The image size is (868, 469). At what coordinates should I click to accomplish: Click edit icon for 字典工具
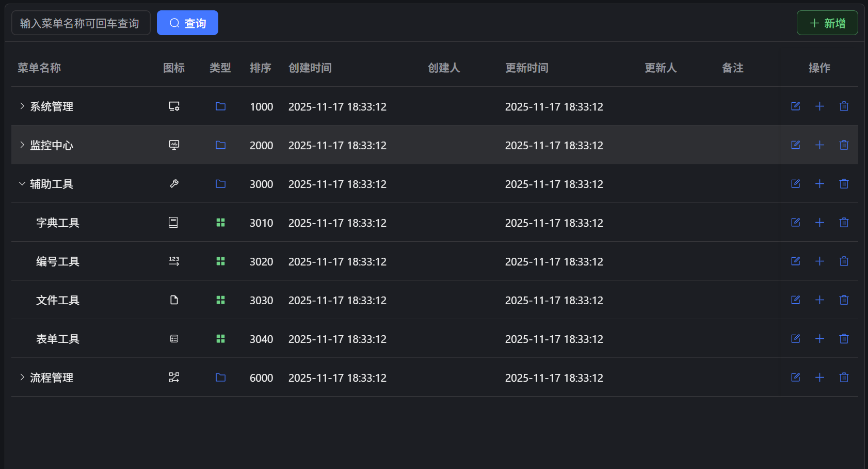(795, 223)
